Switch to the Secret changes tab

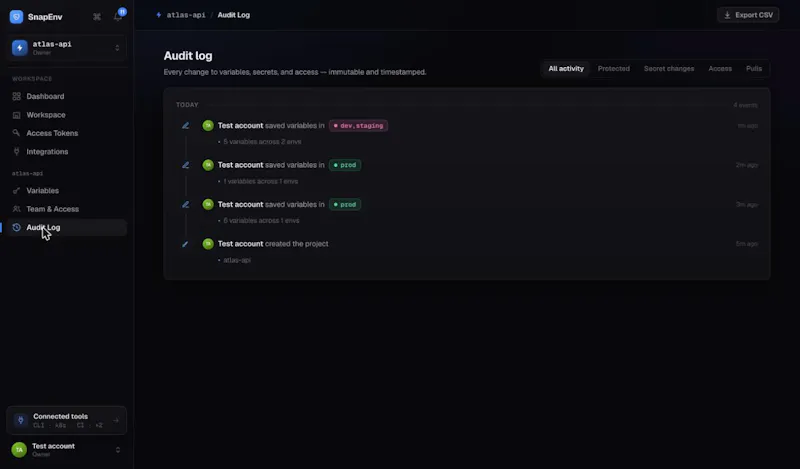[x=669, y=68]
